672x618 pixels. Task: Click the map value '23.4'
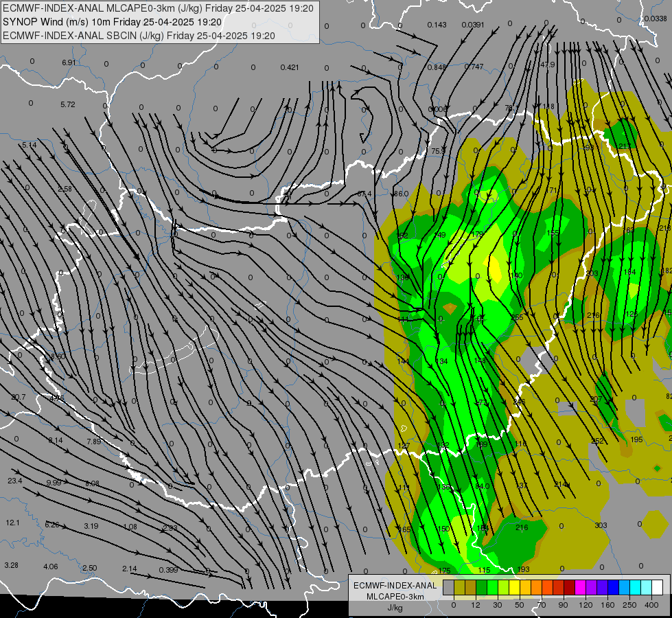pyautogui.click(x=14, y=481)
